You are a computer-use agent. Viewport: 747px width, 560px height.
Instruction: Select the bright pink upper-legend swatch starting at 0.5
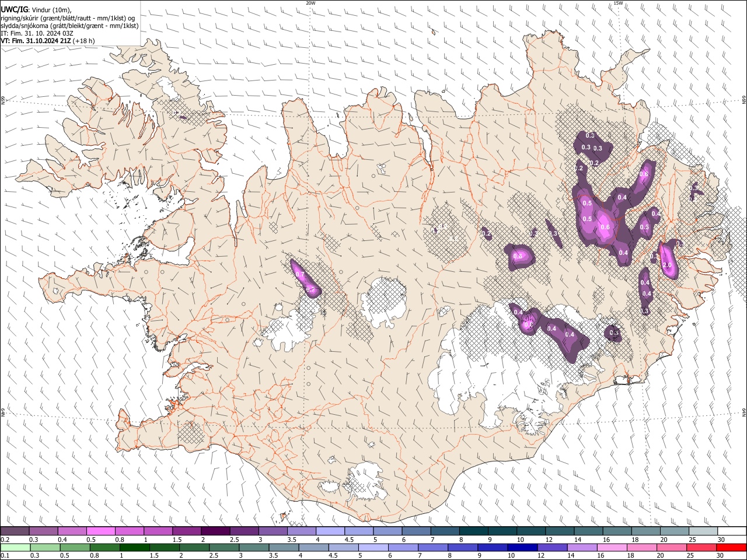coord(100,531)
